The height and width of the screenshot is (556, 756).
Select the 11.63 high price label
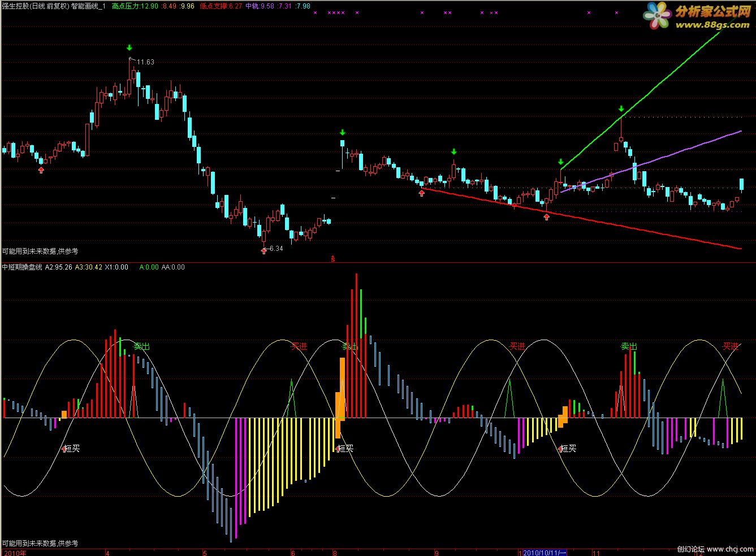[x=145, y=62]
